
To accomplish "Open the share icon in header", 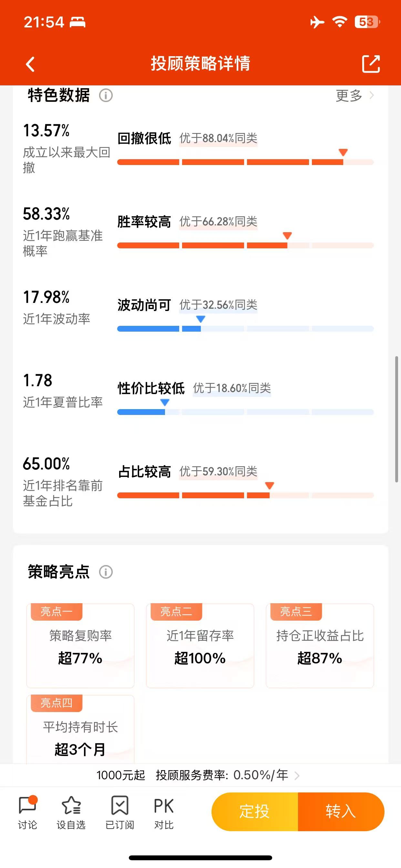I will click(x=371, y=64).
